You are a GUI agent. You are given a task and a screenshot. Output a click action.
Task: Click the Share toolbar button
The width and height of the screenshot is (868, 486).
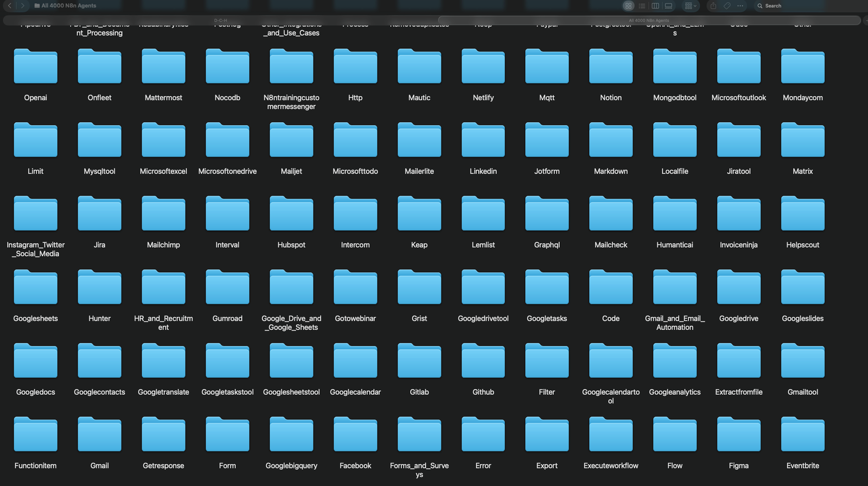pos(713,5)
